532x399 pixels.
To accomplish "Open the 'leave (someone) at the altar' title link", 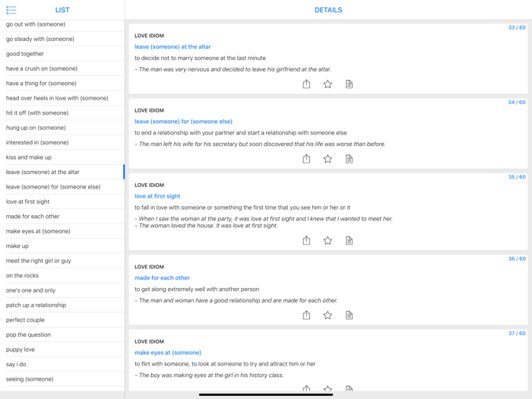I will pyautogui.click(x=173, y=47).
